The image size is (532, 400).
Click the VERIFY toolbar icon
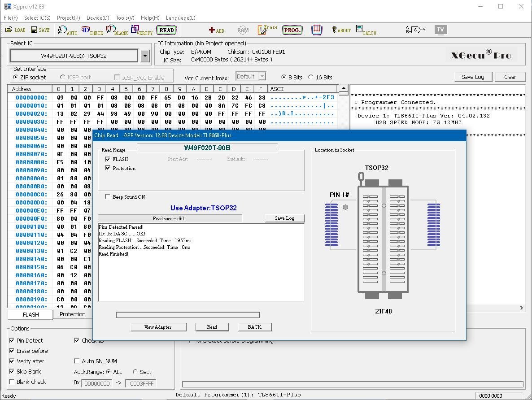click(141, 30)
